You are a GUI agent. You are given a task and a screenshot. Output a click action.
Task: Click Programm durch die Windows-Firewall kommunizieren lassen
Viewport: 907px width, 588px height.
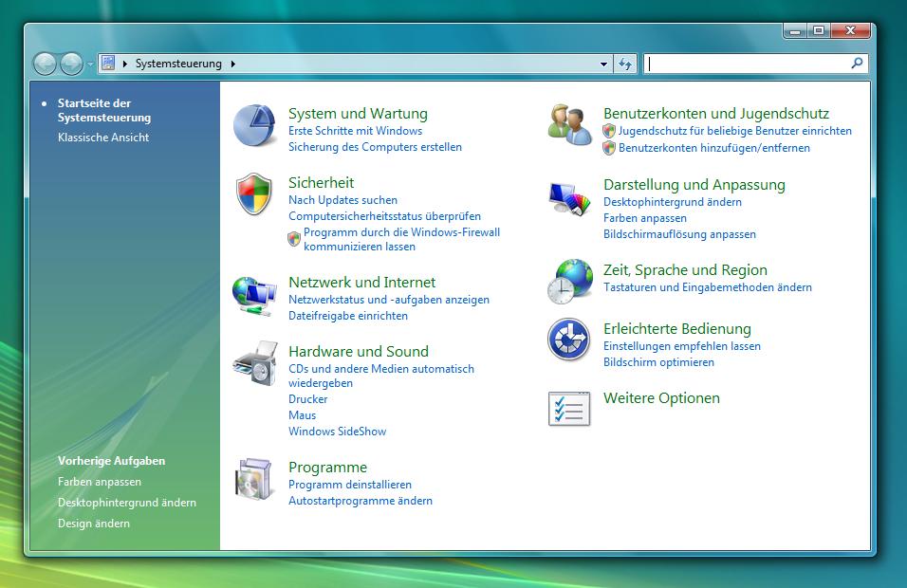coord(401,239)
